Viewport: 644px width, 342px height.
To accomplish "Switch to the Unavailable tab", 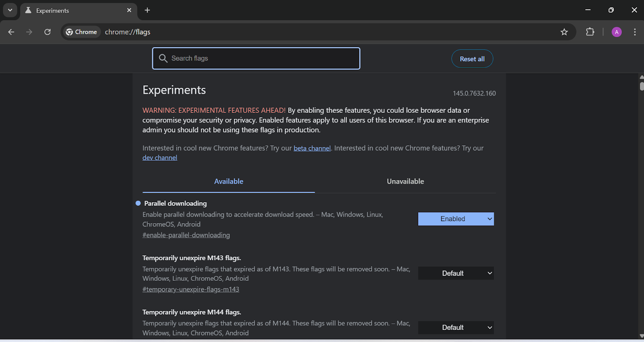I will coord(405,182).
